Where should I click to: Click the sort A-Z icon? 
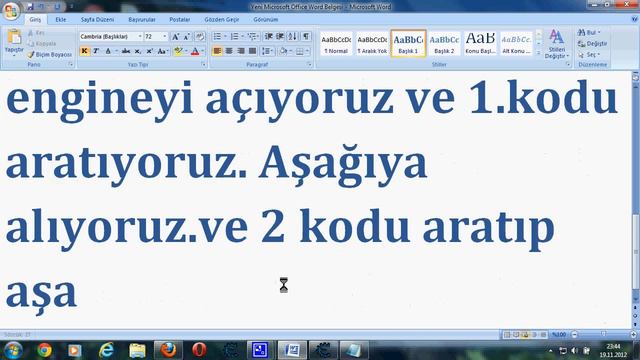pyautogui.click(x=293, y=37)
